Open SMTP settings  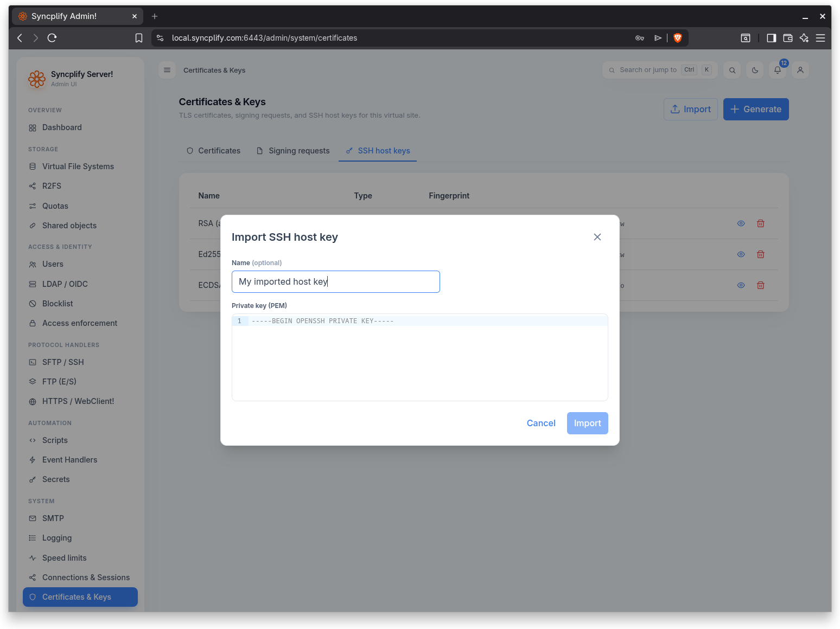point(80,518)
